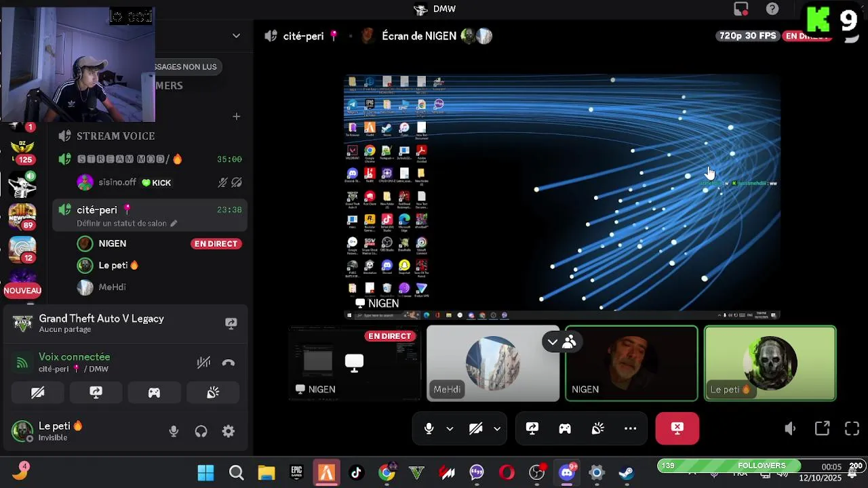Deafen with headphones icon
The width and height of the screenshot is (868, 488).
pos(201,431)
